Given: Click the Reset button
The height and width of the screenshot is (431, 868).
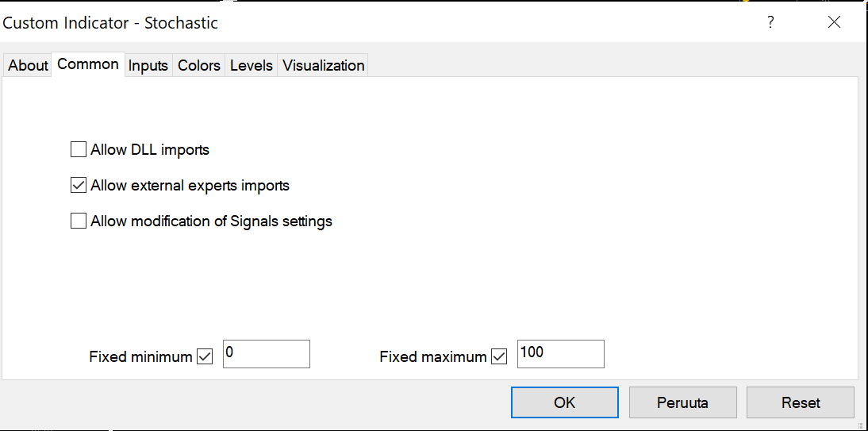Looking at the screenshot, I should [x=800, y=402].
